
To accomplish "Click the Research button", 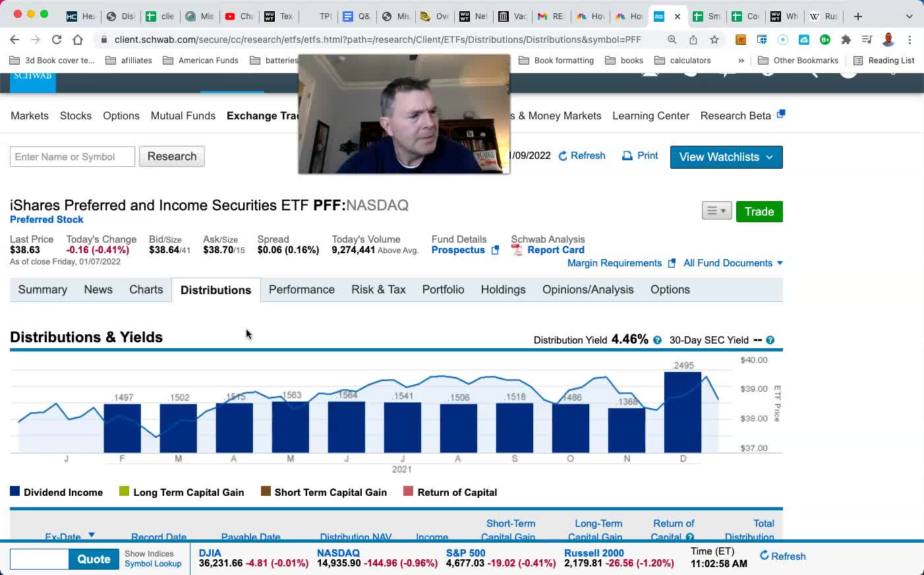I will pos(172,156).
